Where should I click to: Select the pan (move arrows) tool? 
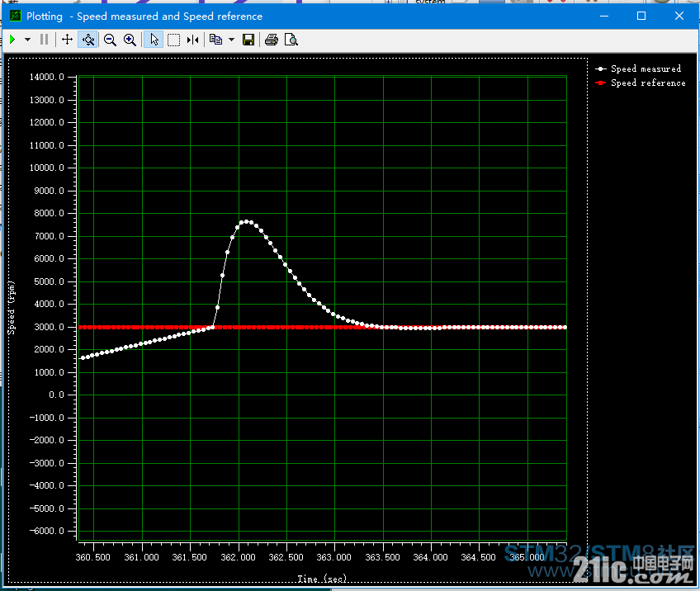[67, 40]
